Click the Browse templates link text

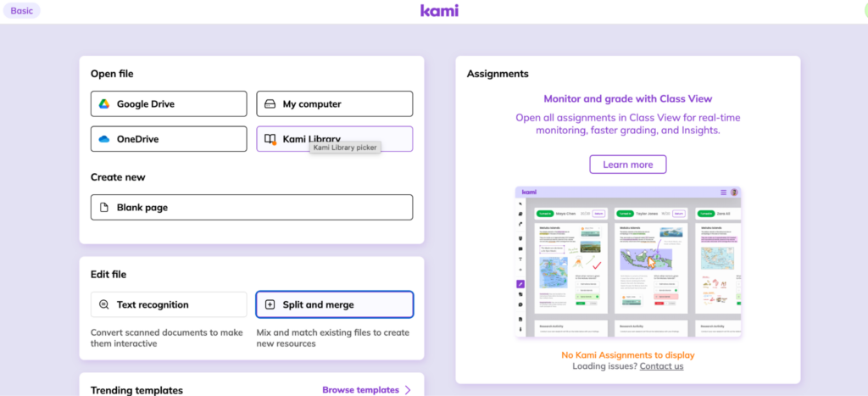[x=361, y=390]
